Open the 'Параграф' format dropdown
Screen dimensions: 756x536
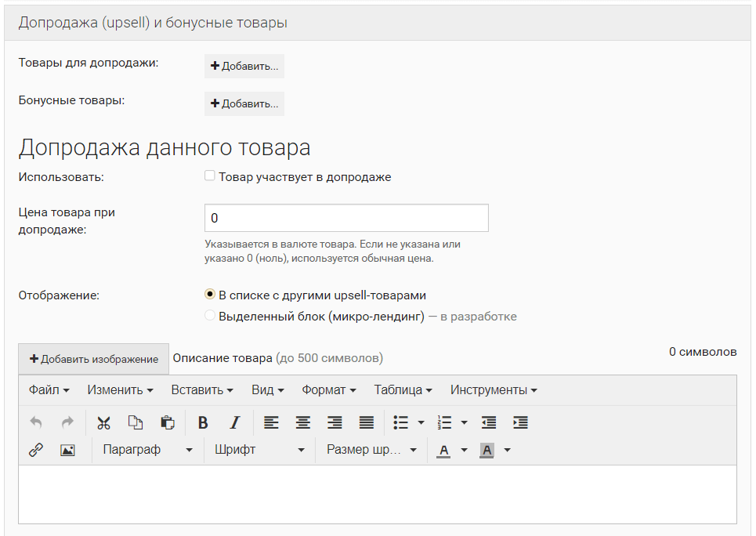click(147, 450)
